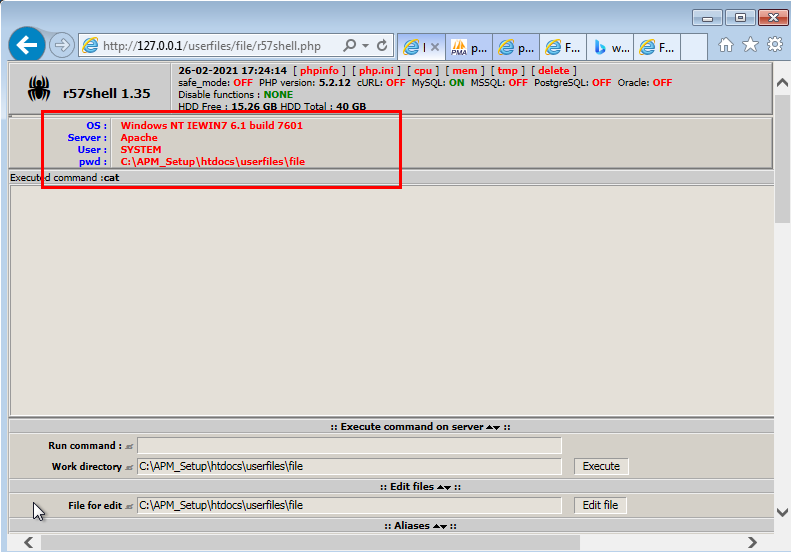Open the phpinfo link

(x=319, y=71)
